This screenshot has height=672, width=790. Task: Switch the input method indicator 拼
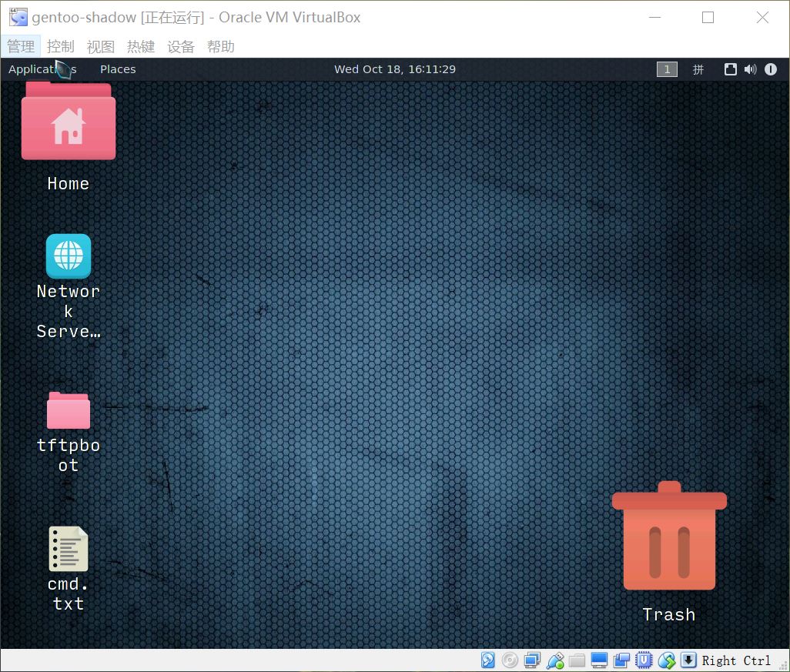[698, 69]
